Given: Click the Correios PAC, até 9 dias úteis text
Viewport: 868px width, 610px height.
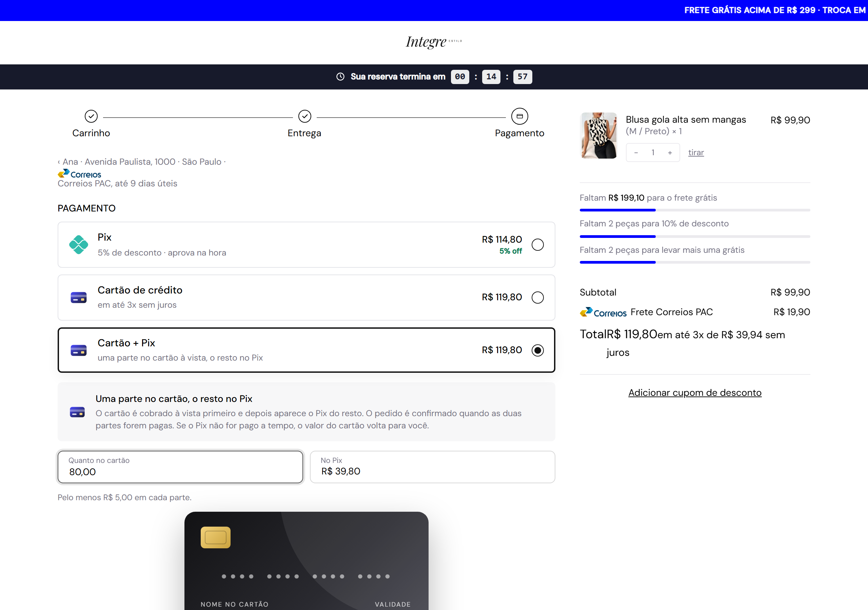Looking at the screenshot, I should 117,183.
